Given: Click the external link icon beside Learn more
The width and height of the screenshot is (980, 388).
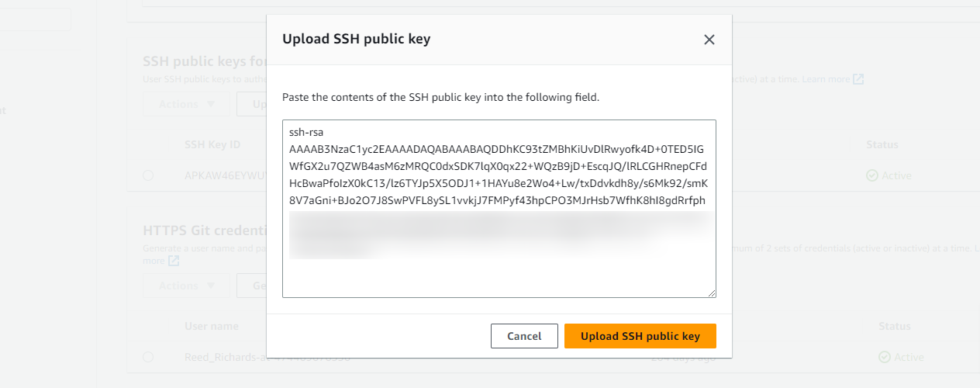Looking at the screenshot, I should (x=858, y=79).
